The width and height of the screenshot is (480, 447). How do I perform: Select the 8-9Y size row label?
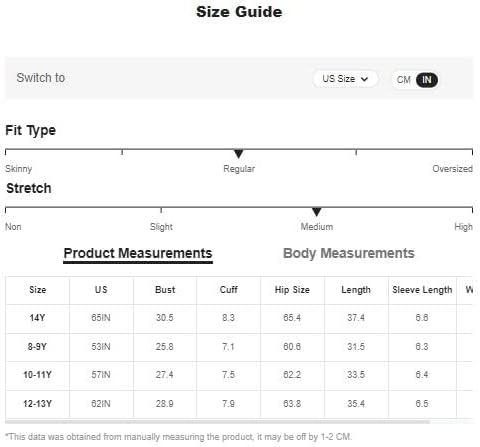[37, 347]
